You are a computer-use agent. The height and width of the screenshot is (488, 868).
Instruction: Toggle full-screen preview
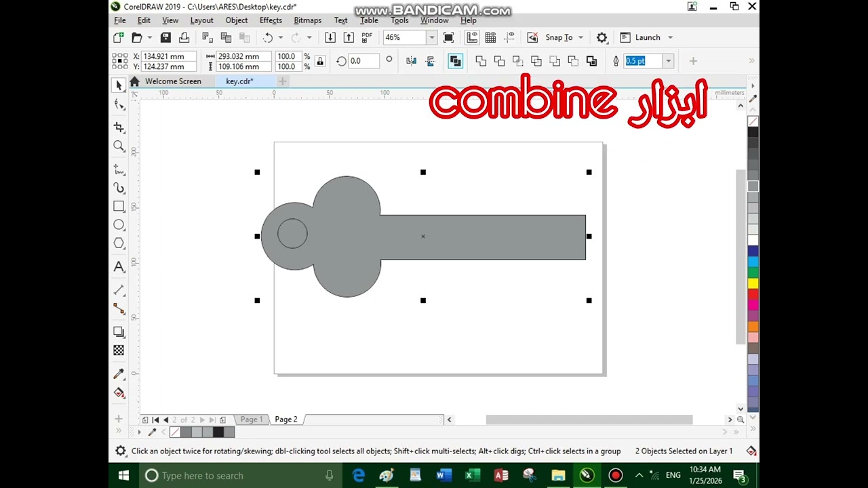(x=448, y=38)
